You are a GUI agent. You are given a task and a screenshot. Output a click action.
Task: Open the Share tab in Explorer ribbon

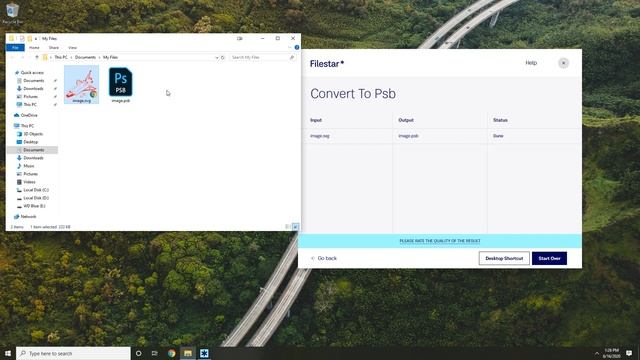point(53,48)
